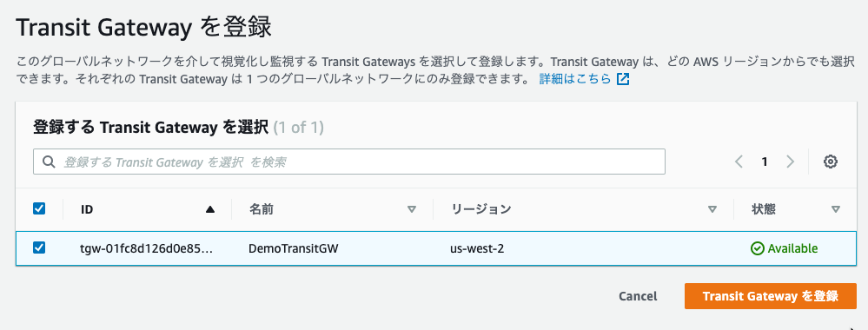This screenshot has width=868, height=330.
Task: Focus the Transit Gateway search field
Action: pos(349,162)
